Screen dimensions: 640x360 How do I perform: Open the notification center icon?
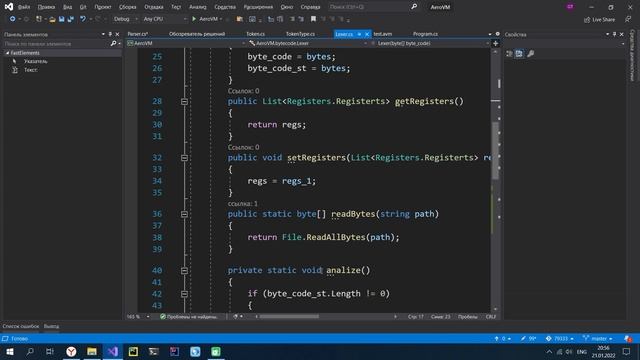[x=626, y=351]
